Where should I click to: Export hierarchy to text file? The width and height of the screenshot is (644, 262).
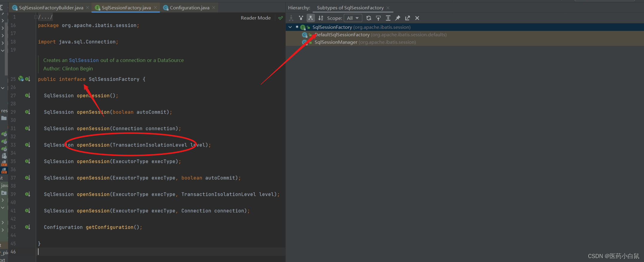(407, 18)
